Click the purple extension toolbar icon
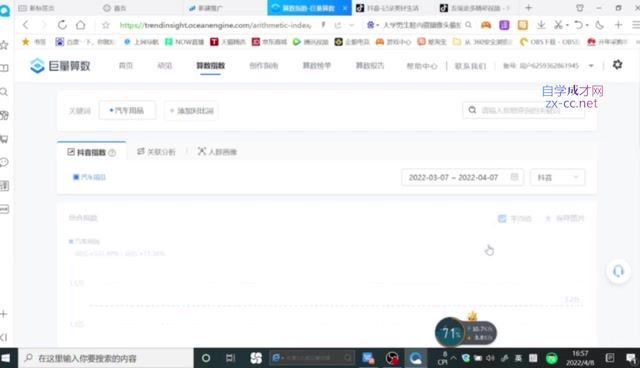640x368 pixels. pos(504,25)
